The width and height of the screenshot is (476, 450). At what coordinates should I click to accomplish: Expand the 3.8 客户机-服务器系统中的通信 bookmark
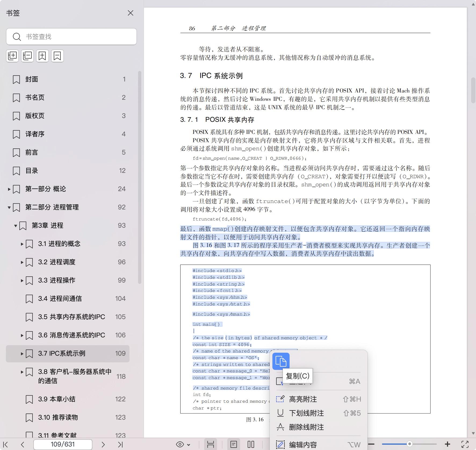[x=22, y=372]
